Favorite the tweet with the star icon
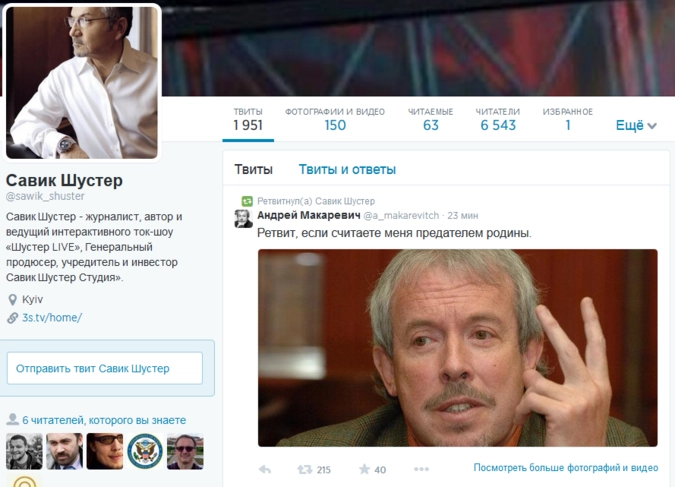The width and height of the screenshot is (675, 487). [x=364, y=469]
